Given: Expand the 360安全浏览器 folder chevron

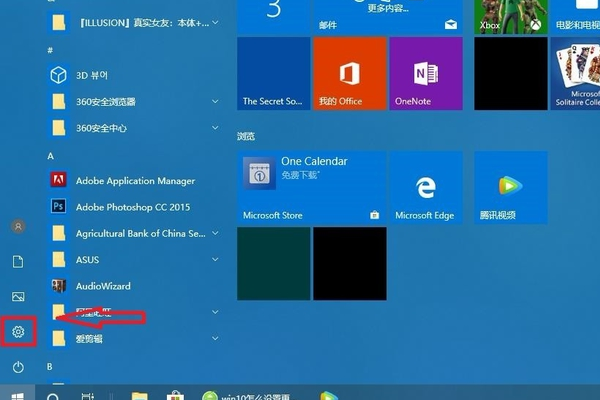Looking at the screenshot, I should 215,101.
